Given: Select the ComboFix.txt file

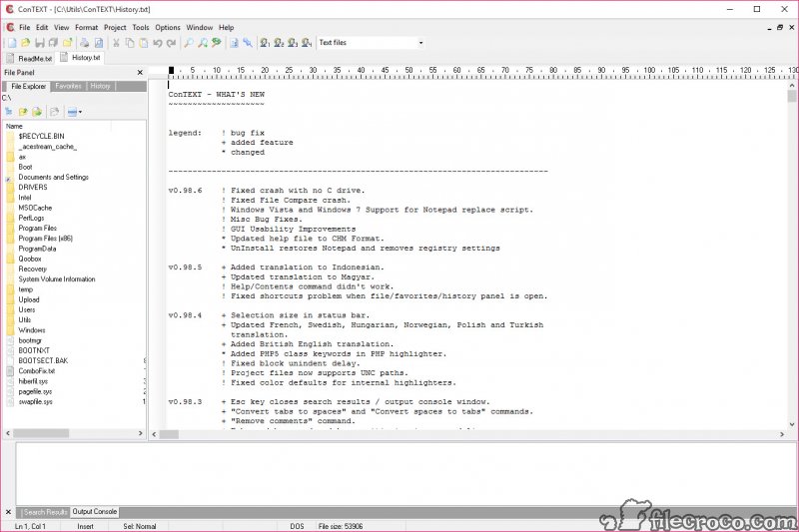Looking at the screenshot, I should 36,370.
